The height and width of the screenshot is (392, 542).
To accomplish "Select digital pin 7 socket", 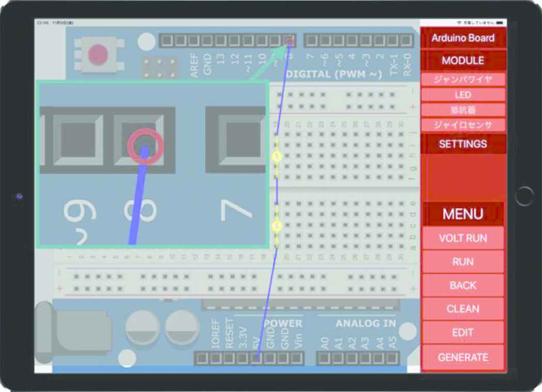I will click(x=311, y=41).
